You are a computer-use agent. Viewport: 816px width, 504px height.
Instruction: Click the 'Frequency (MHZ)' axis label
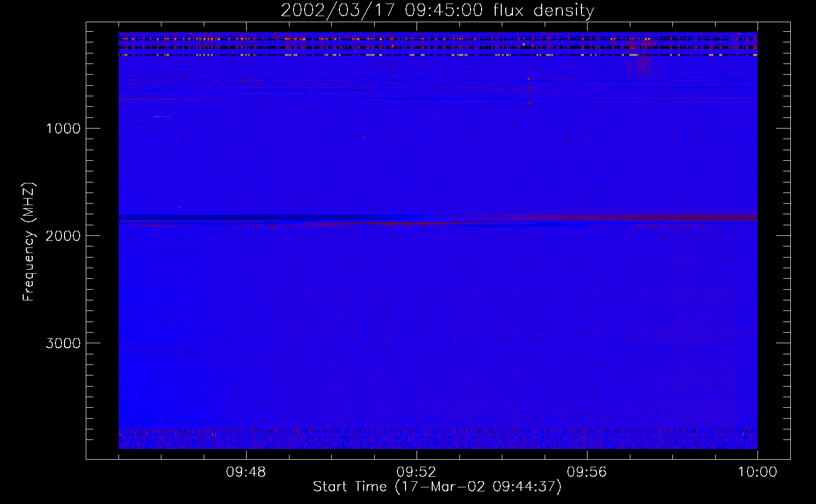point(28,242)
